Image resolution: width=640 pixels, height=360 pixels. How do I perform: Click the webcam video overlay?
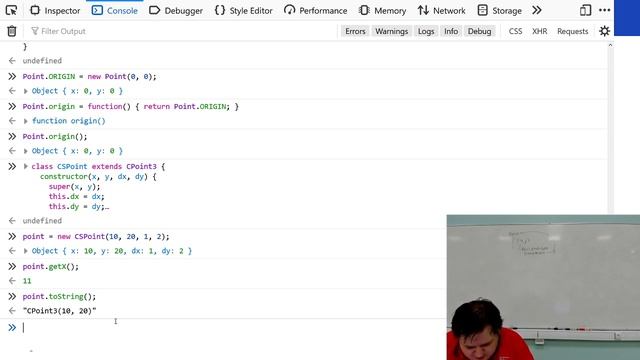(x=543, y=287)
